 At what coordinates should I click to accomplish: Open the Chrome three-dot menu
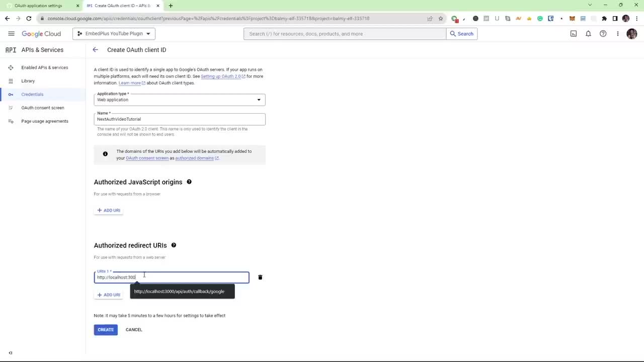(x=636, y=19)
